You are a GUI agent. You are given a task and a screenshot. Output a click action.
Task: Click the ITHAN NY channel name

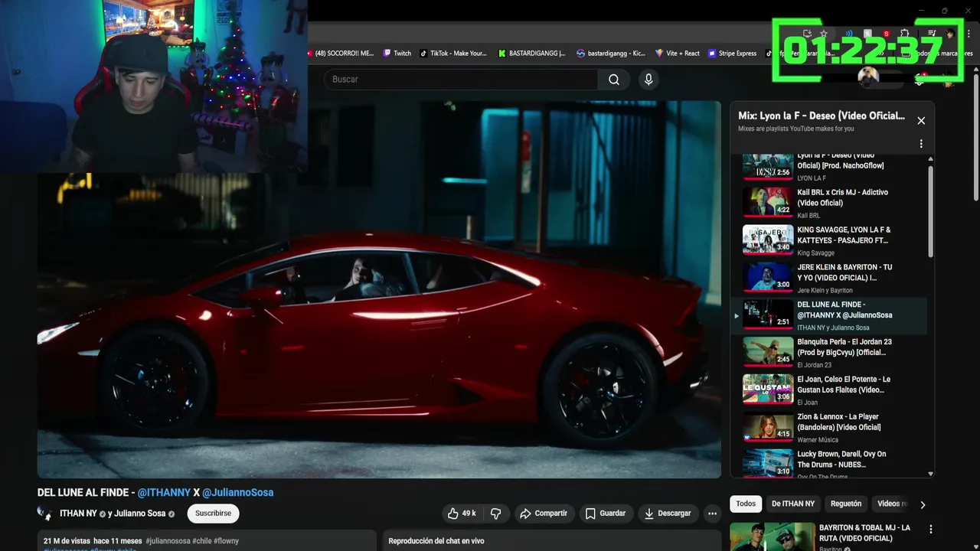coord(78,514)
